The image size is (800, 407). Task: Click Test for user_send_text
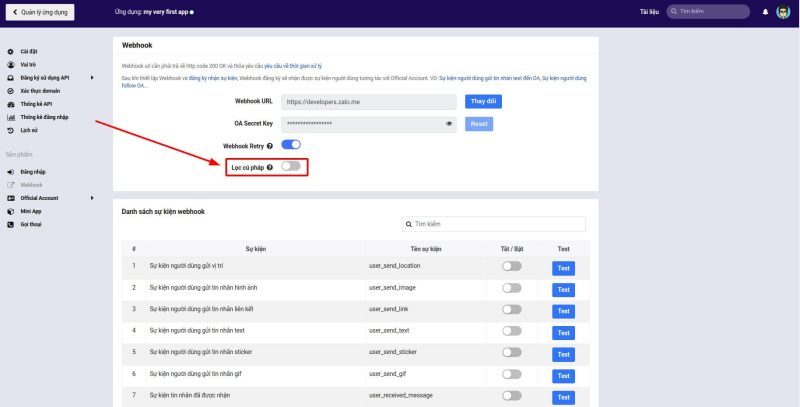point(563,333)
